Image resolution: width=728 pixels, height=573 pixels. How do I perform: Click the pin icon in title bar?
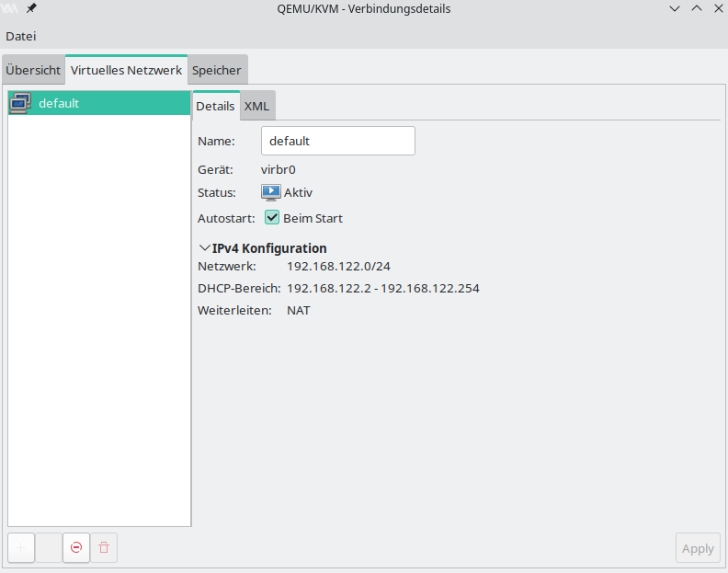tap(31, 8)
